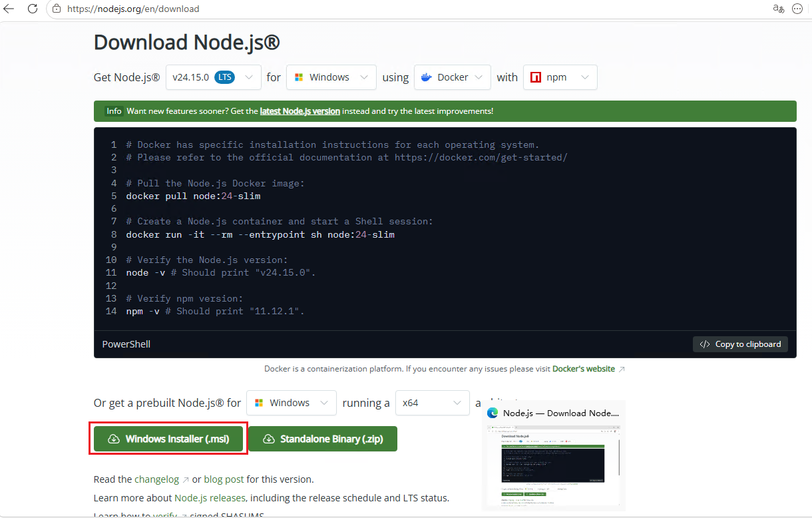The image size is (812, 518).
Task: Click the '# Verify npm version:' comment line
Action: 184,298
